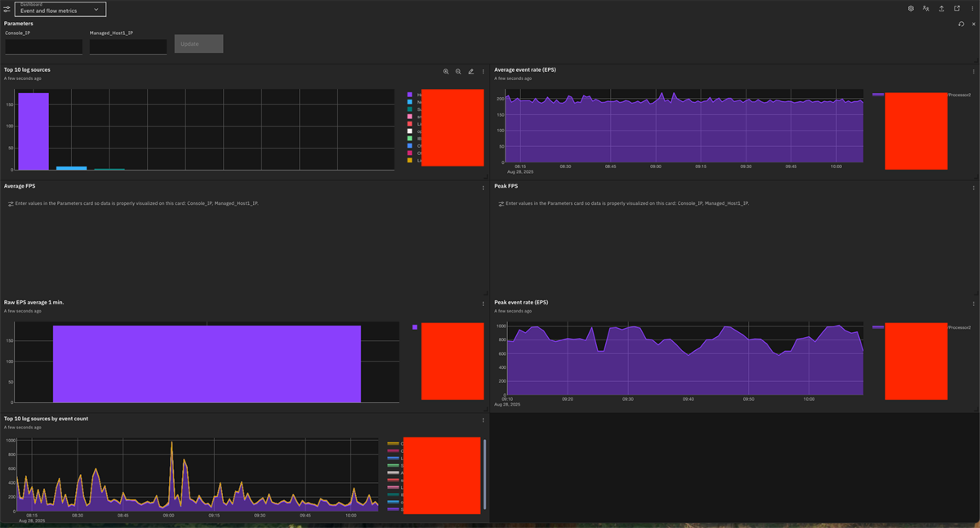Toggle purple legend square in Raw EPS average card
The image size is (980, 528).
415,327
